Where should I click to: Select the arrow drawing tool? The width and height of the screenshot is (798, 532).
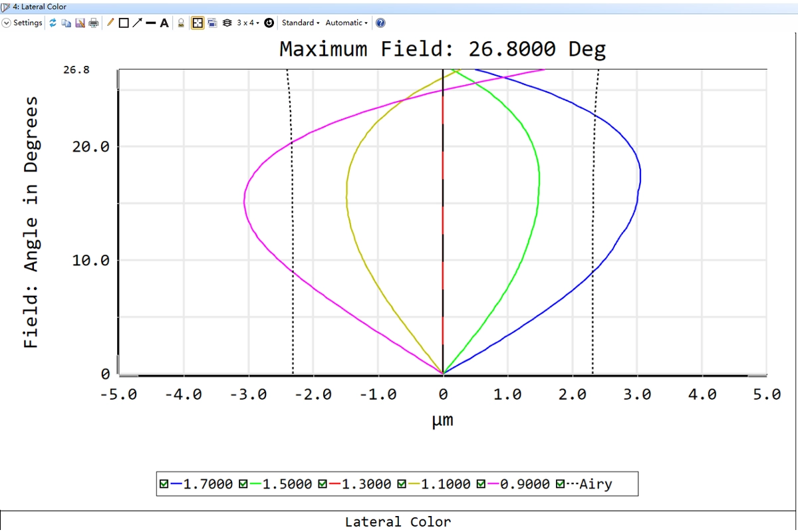click(137, 23)
